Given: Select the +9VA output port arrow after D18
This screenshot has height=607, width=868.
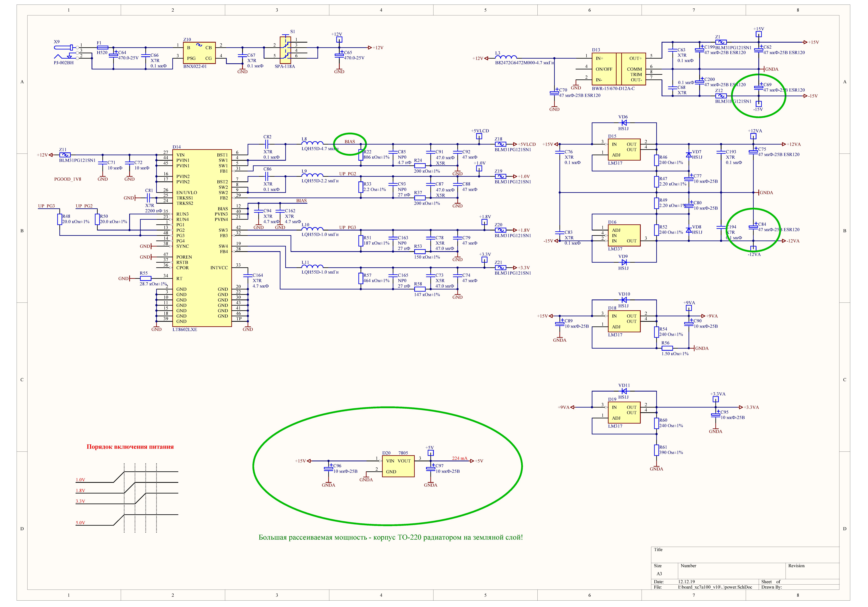Looking at the screenshot, I should click(703, 316).
